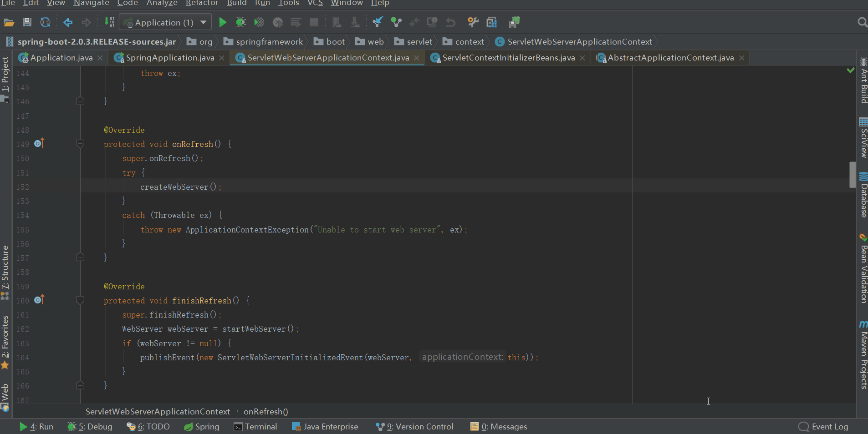
Task: Switch to the SpringApplication.java tab
Action: tap(169, 58)
